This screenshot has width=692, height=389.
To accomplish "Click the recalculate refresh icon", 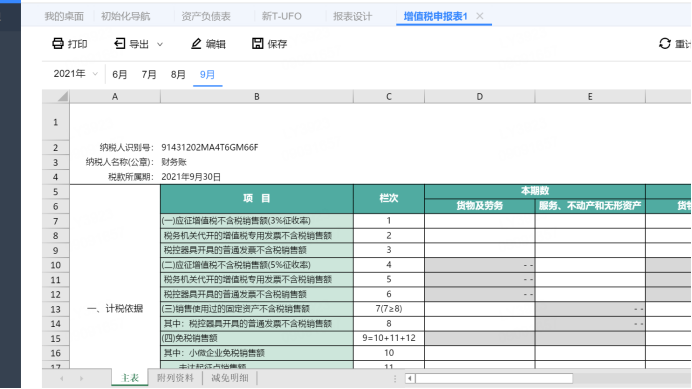I will pyautogui.click(x=665, y=43).
